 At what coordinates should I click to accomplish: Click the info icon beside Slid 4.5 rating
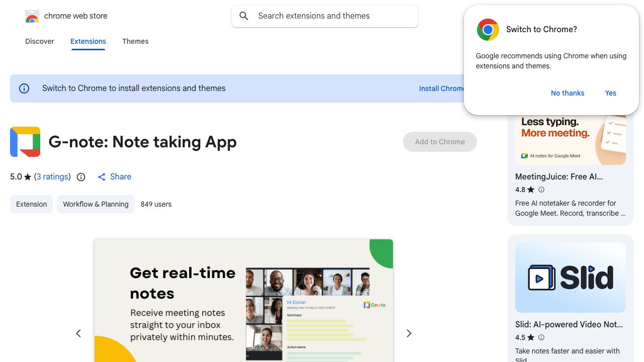(541, 337)
